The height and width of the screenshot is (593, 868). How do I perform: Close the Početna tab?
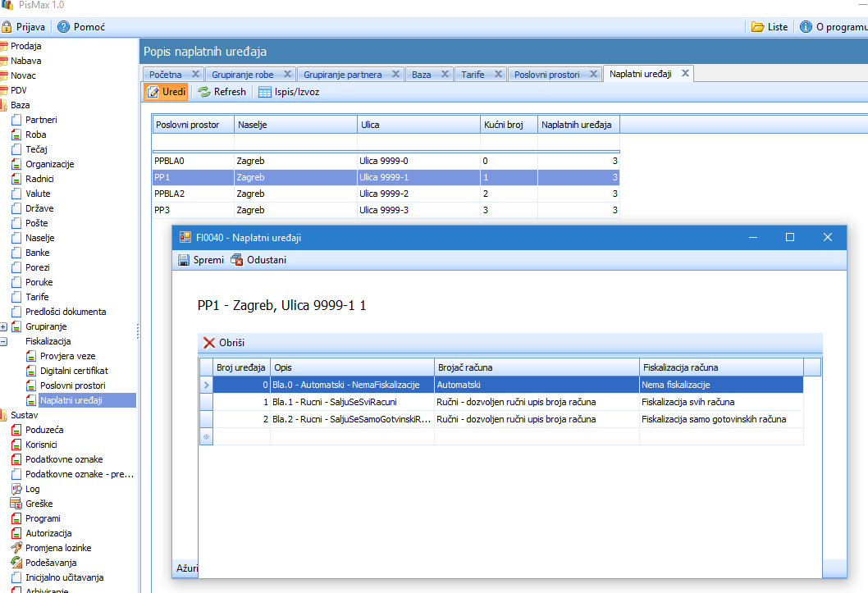(x=195, y=74)
